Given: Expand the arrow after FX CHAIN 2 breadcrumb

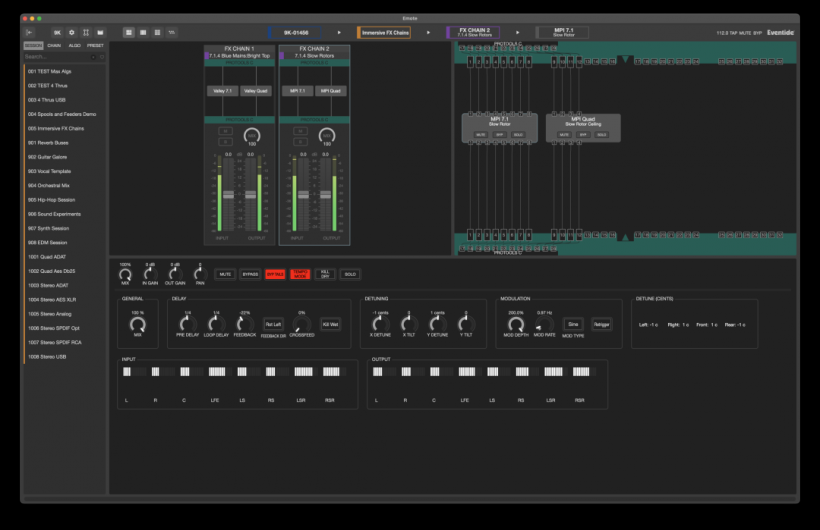Looking at the screenshot, I should click(x=518, y=32).
